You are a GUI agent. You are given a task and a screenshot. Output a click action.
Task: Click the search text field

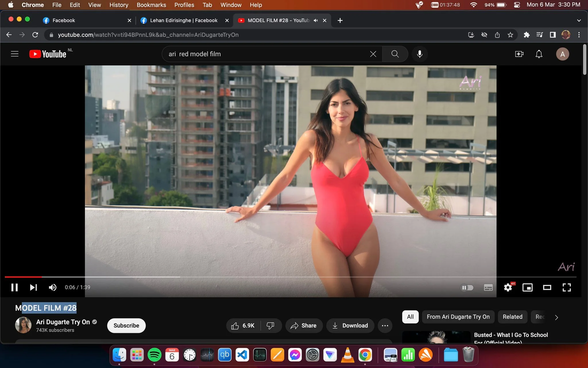click(x=267, y=54)
